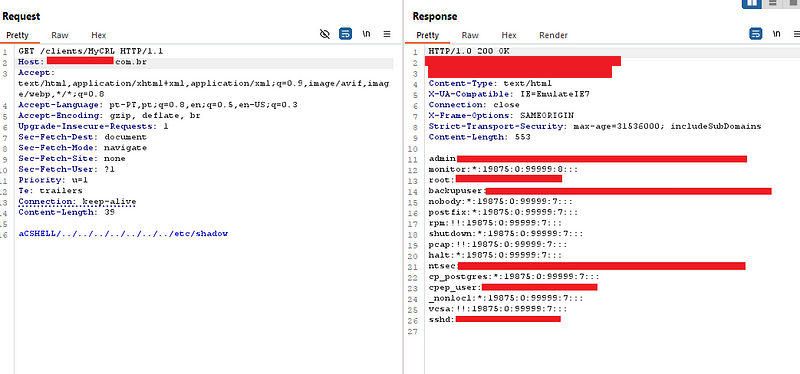Click the X-UA-Compatible response header
This screenshot has width=800, height=374.
509,94
